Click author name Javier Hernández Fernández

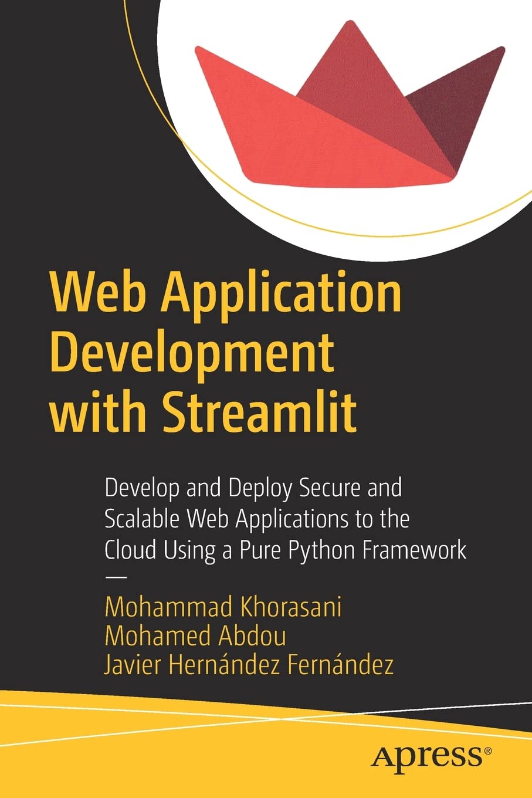pos(251,665)
